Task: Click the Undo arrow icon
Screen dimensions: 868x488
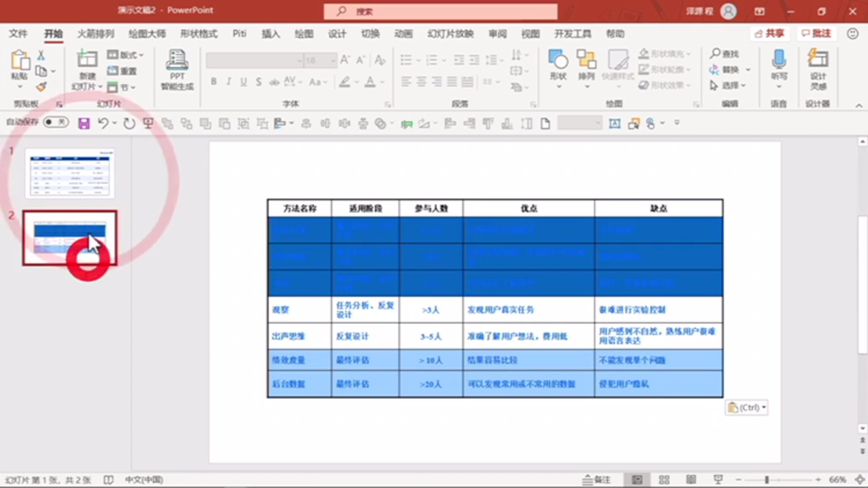Action: tap(103, 123)
